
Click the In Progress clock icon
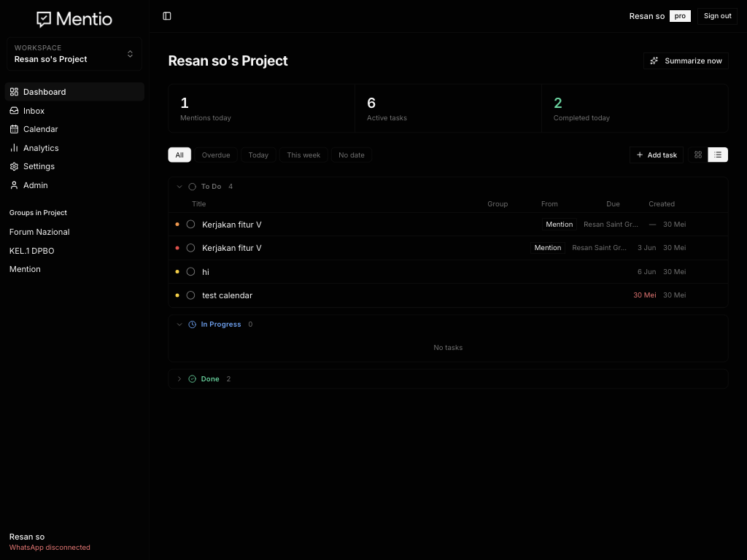click(193, 324)
